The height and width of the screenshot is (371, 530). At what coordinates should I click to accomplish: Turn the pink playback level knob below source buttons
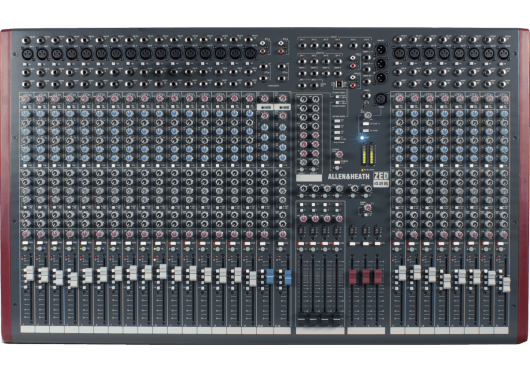339,155
